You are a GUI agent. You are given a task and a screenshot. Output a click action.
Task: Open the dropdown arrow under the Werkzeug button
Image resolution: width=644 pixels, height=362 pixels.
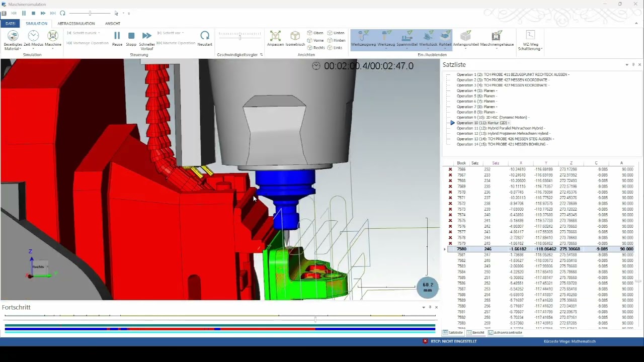pos(386,49)
